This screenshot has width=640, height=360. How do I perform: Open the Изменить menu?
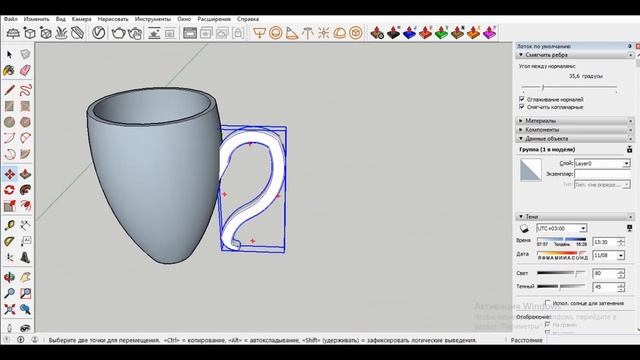(x=36, y=19)
